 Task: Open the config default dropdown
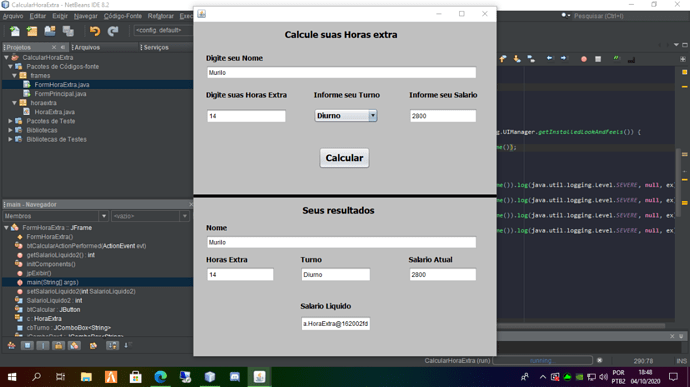[x=163, y=30]
